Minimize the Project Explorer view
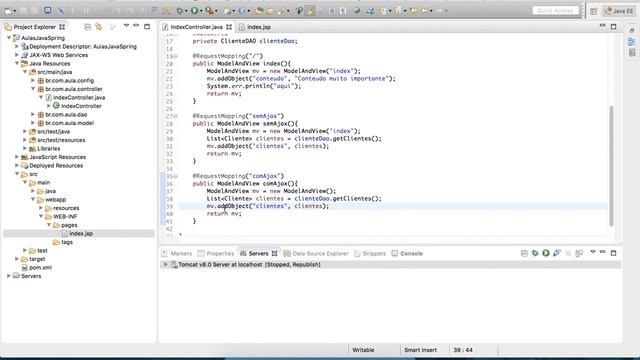Image resolution: width=640 pixels, height=360 pixels. (x=136, y=26)
